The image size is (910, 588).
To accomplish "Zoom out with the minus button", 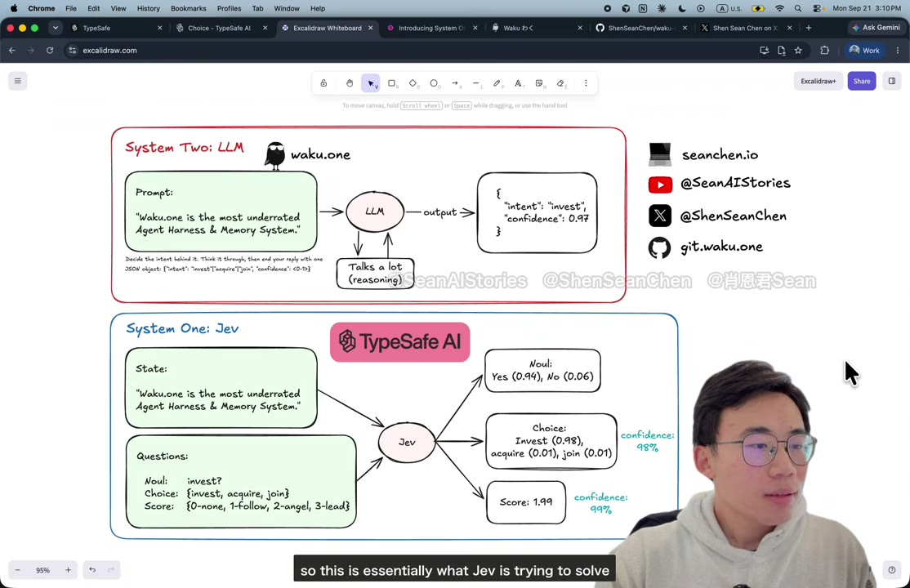I will click(x=17, y=570).
